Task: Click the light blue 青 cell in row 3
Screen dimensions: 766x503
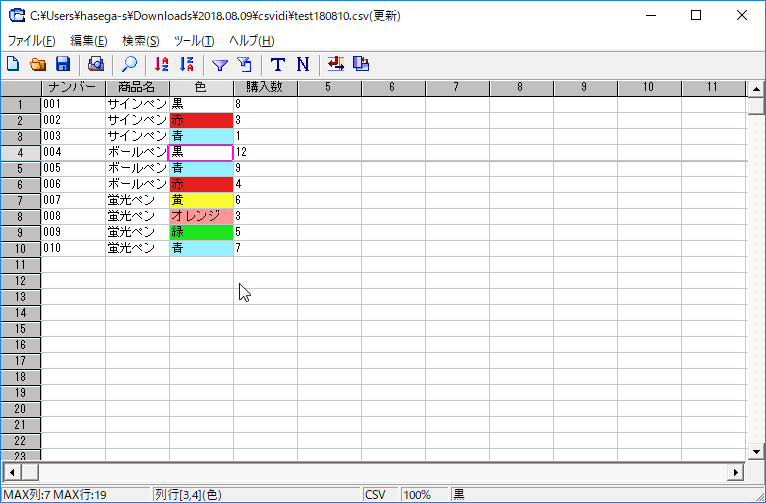Action: pos(201,136)
